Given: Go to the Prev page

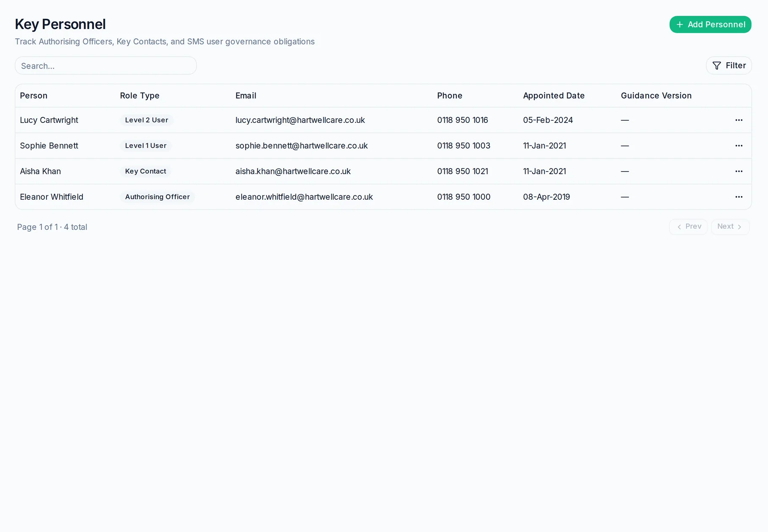Looking at the screenshot, I should point(688,227).
